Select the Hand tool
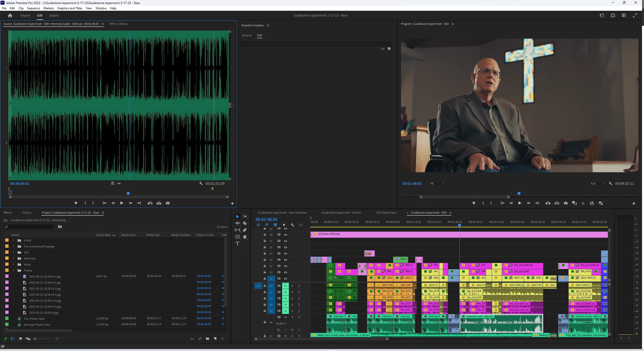644x351 pixels. 245,237
